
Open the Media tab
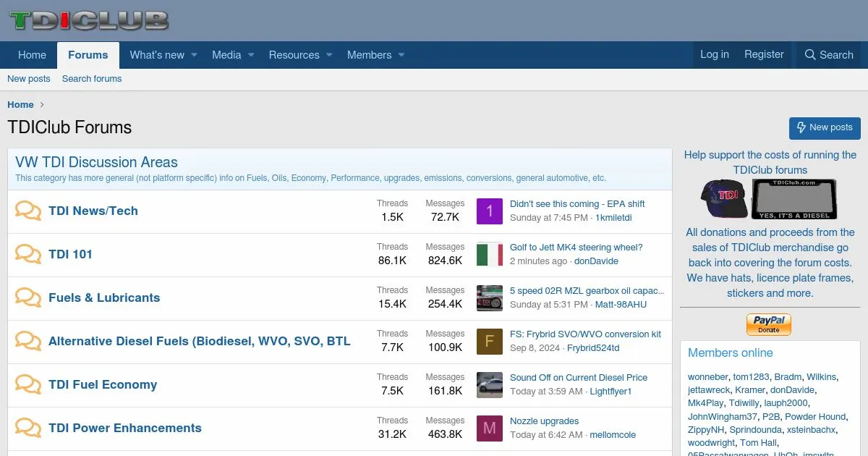[x=226, y=55]
